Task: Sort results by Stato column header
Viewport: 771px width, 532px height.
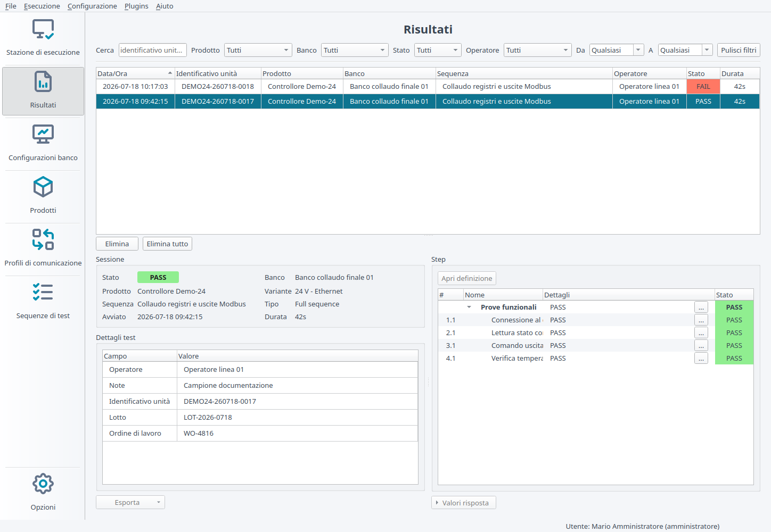Action: [703, 73]
